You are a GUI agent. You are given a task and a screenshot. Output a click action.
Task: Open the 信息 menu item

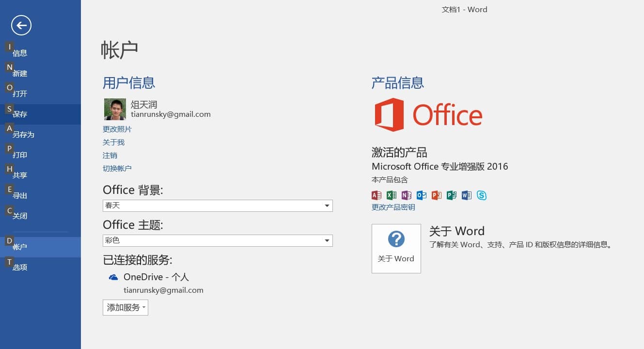click(x=40, y=53)
